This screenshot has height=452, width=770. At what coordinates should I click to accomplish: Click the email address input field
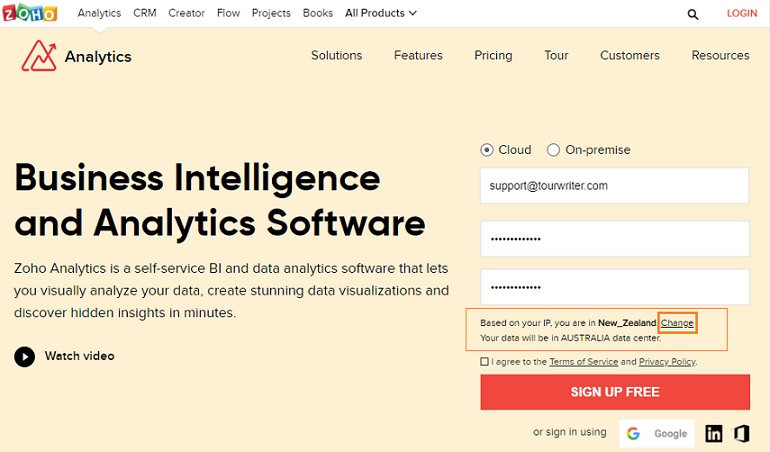coord(614,186)
